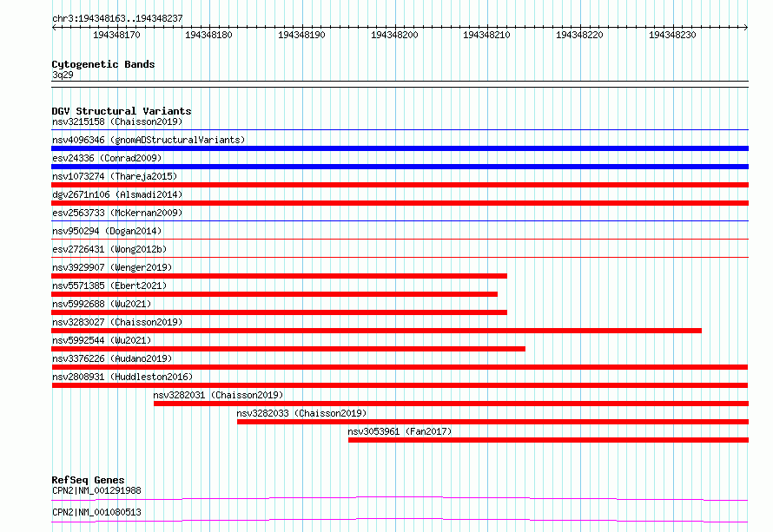Select nsv3282033 (Chaisson2019) variant label
The height and width of the screenshot is (532, 773).
point(301,413)
